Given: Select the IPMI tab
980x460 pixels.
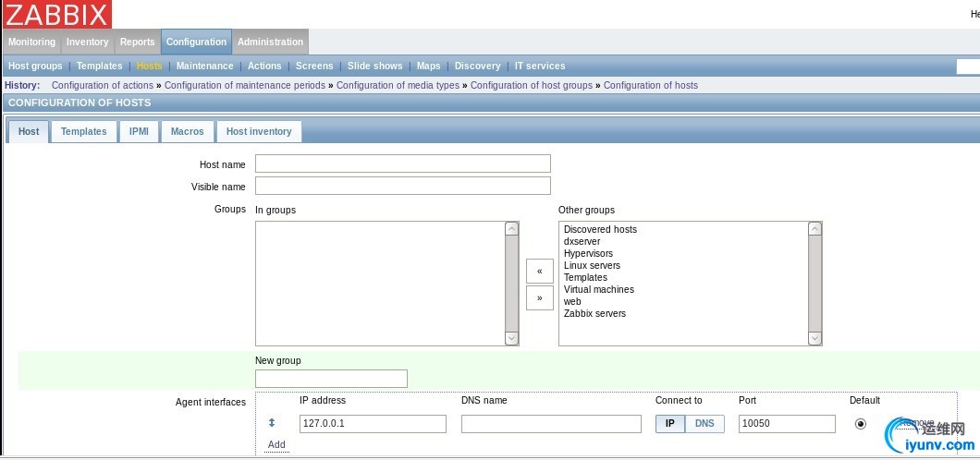Looking at the screenshot, I should point(139,132).
